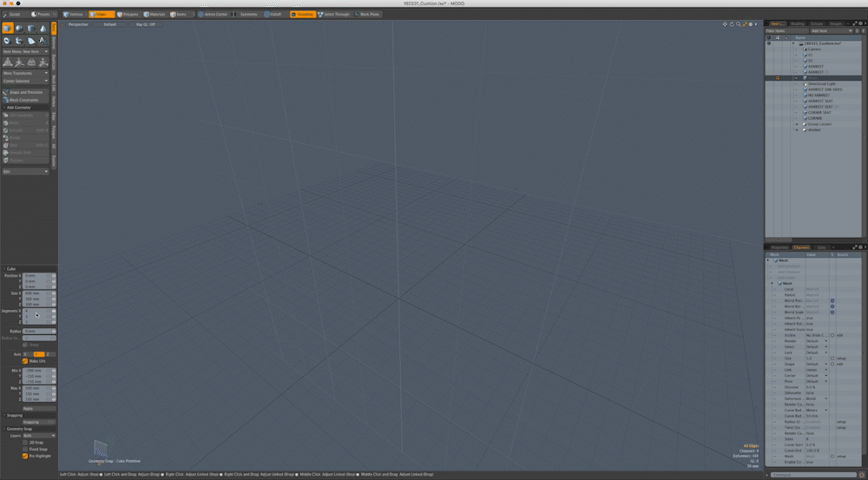Open the Work Plane menu

pyautogui.click(x=368, y=15)
